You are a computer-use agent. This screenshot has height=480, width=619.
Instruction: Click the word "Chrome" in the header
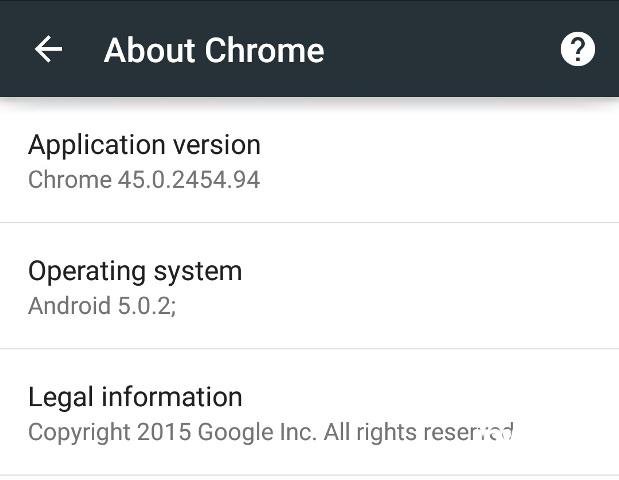264,50
